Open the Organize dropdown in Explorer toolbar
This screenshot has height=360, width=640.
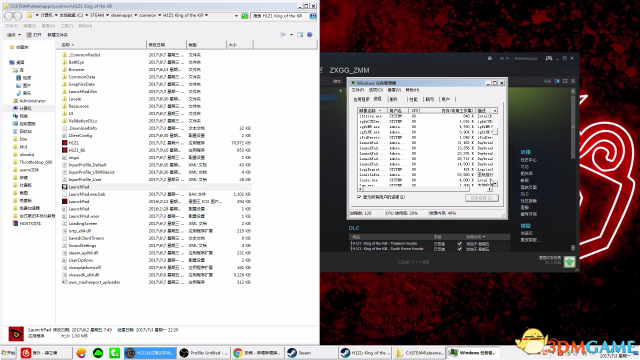(14, 35)
